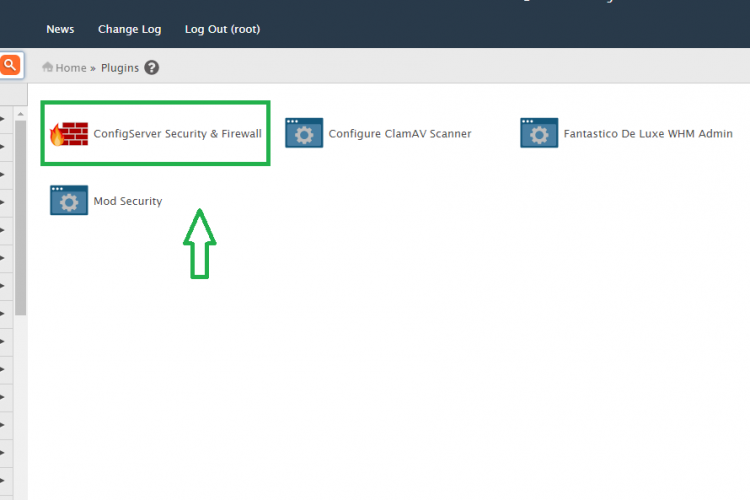750x500 pixels.
Task: Click the Plugins breadcrumb text
Action: pos(120,68)
